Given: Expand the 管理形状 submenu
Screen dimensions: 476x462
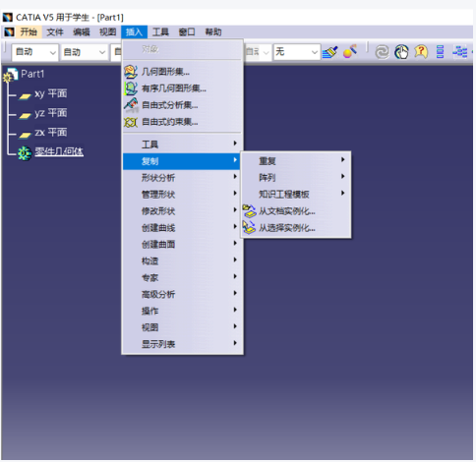Looking at the screenshot, I should (x=182, y=195).
